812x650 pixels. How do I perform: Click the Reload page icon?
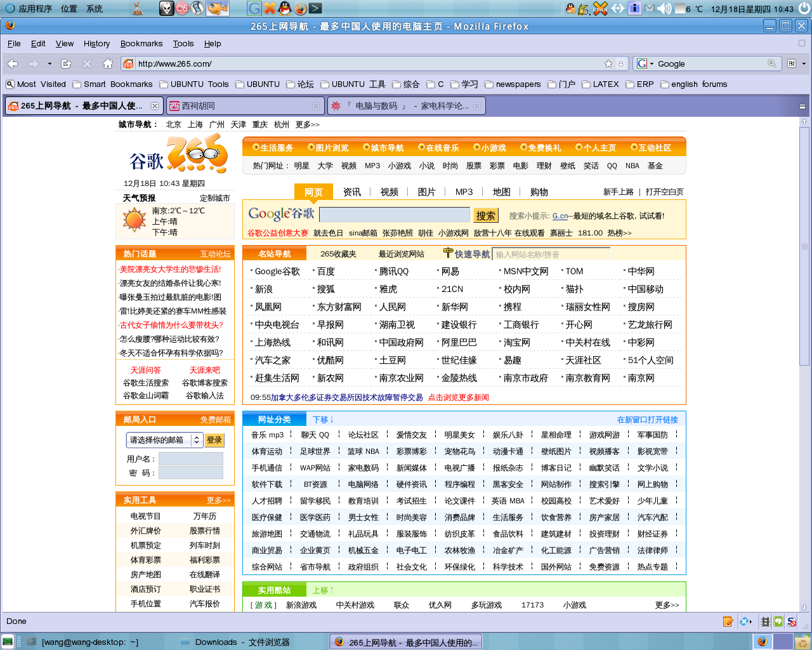[66, 63]
